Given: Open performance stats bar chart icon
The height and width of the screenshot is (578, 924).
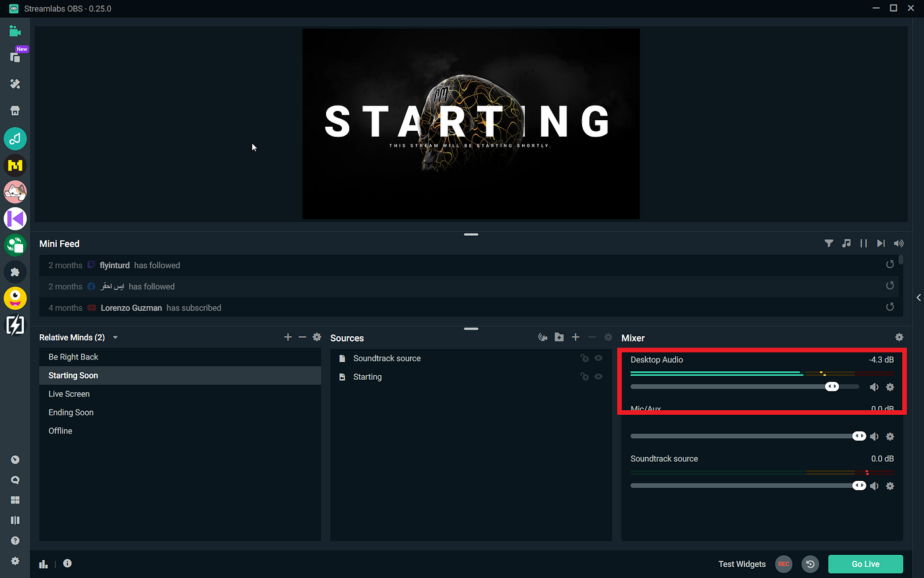Looking at the screenshot, I should tap(44, 564).
